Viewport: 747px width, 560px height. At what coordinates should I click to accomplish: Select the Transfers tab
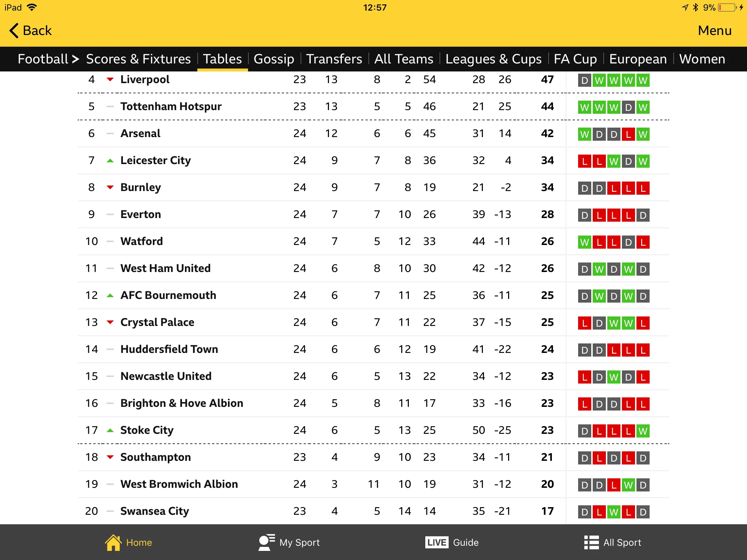(x=334, y=59)
